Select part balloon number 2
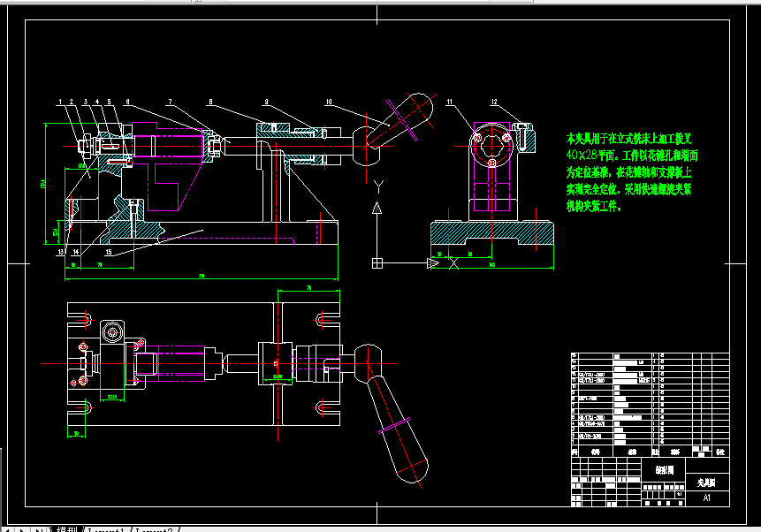 pyautogui.click(x=72, y=102)
